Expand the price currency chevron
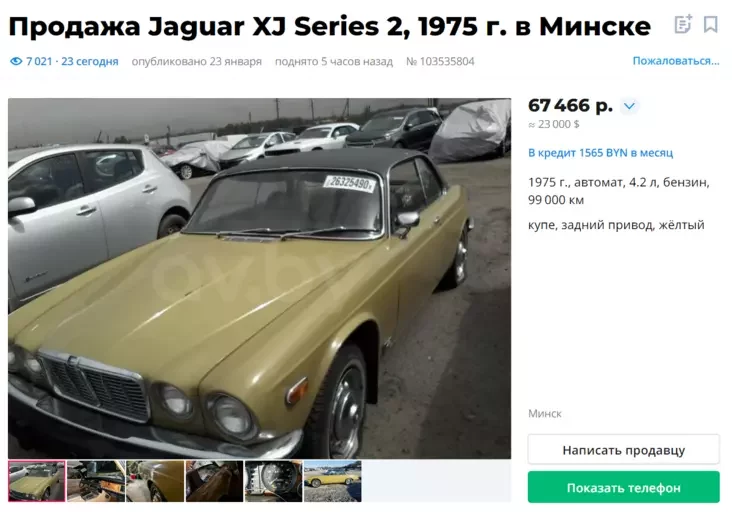 coord(629,106)
